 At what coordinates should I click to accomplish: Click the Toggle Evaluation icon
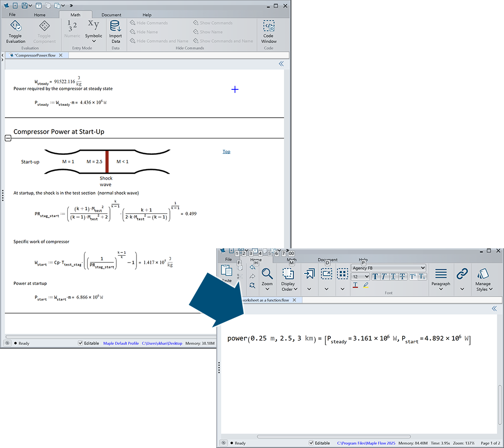[16, 26]
